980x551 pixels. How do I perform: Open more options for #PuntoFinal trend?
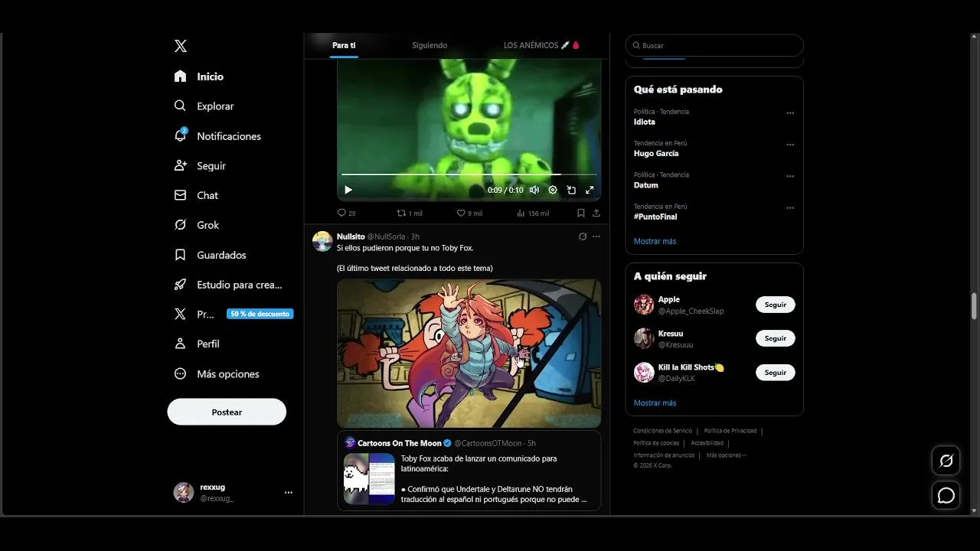point(790,208)
